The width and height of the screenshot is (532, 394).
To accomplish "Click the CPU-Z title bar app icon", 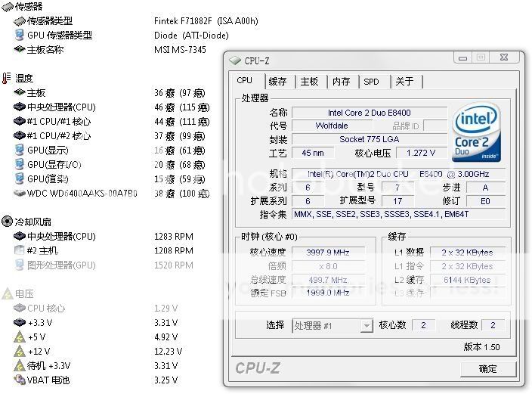I will pyautogui.click(x=234, y=60).
